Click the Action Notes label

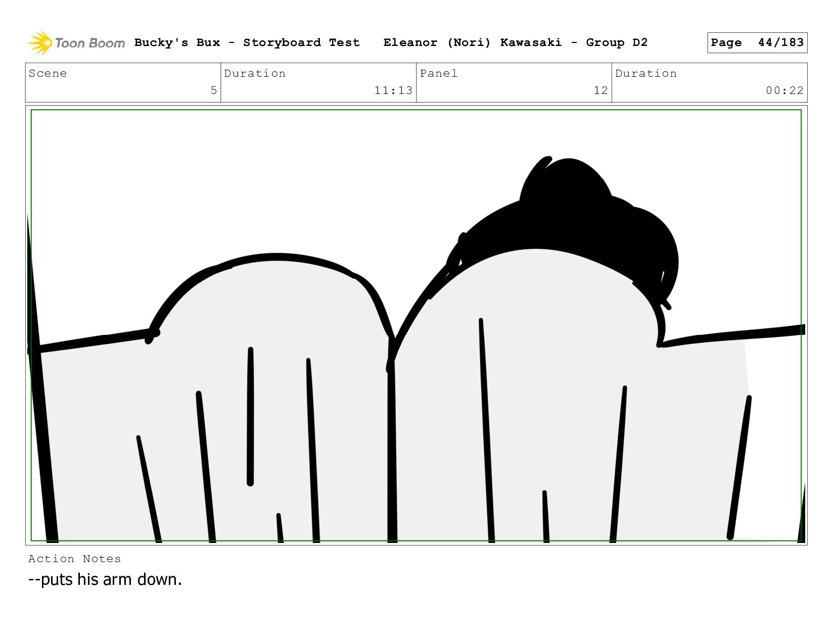[x=74, y=559]
